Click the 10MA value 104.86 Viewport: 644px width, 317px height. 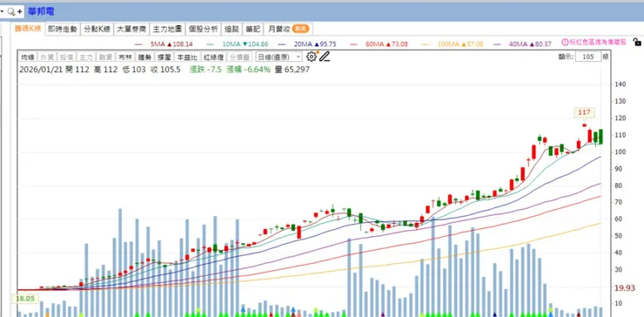[x=258, y=44]
